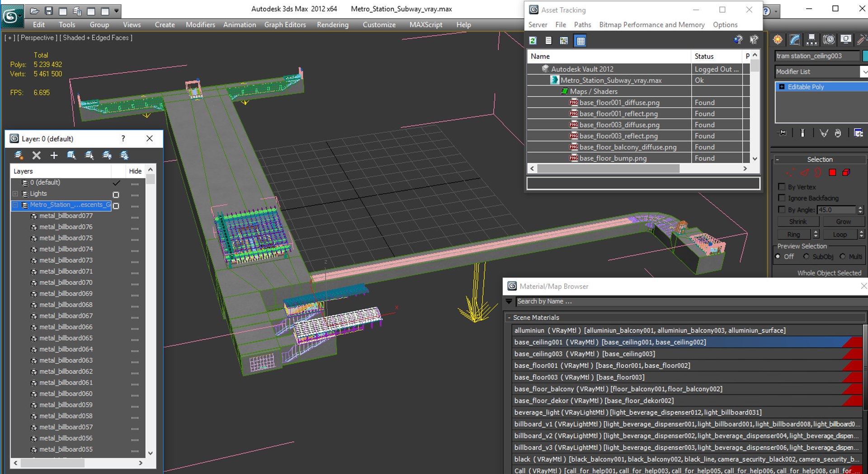Screen dimensions: 868x474
Task: Toggle Hide dash for metal_billboard077 row
Action: pos(135,217)
